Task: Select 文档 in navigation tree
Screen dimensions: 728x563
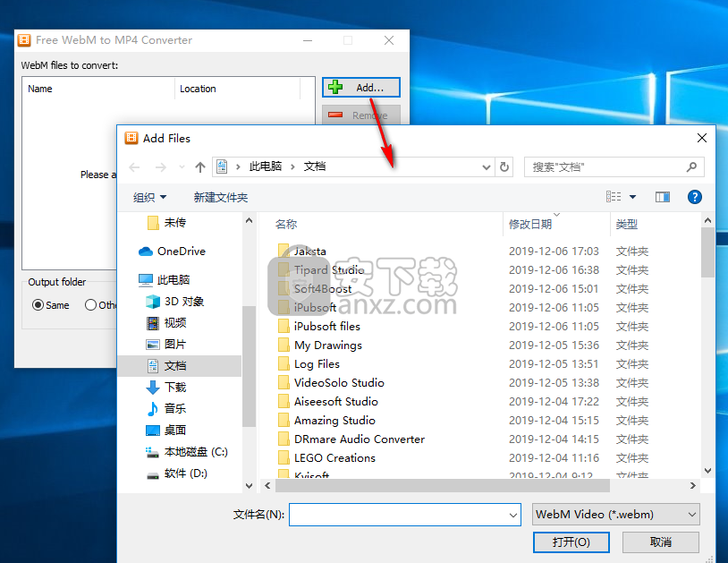Action: click(x=180, y=365)
